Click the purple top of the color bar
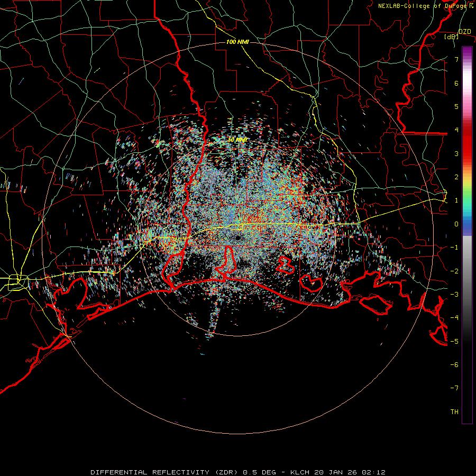The height and width of the screenshot is (476, 476). pos(467,52)
